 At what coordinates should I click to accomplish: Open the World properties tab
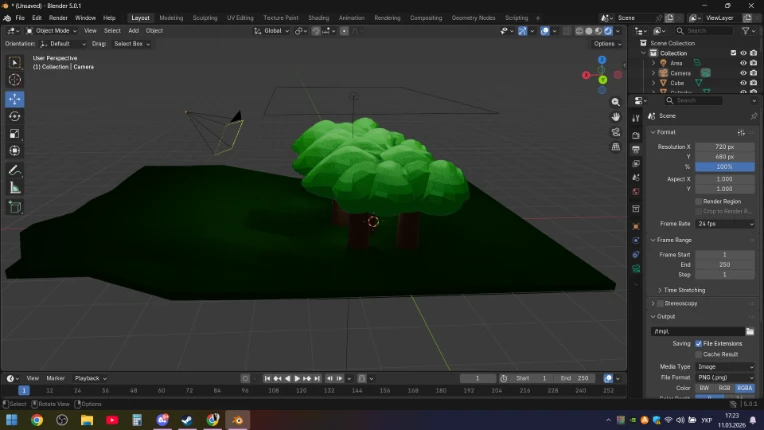pyautogui.click(x=636, y=192)
